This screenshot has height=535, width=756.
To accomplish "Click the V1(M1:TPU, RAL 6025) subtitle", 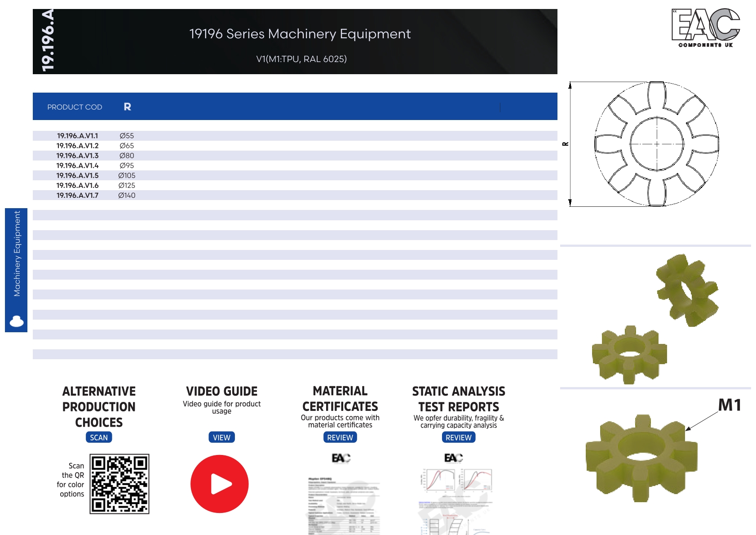I will tap(301, 59).
